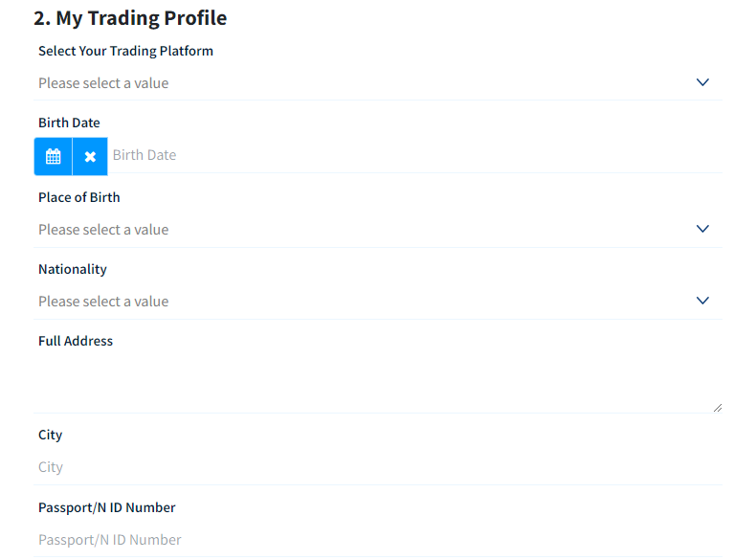
Task: Click the 'Place of Birth' field label
Action: [x=79, y=197]
